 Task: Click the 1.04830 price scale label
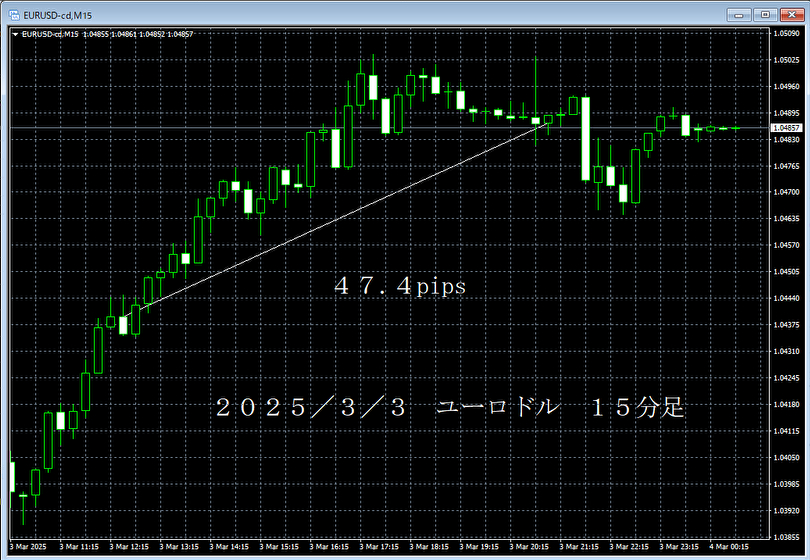coord(786,140)
